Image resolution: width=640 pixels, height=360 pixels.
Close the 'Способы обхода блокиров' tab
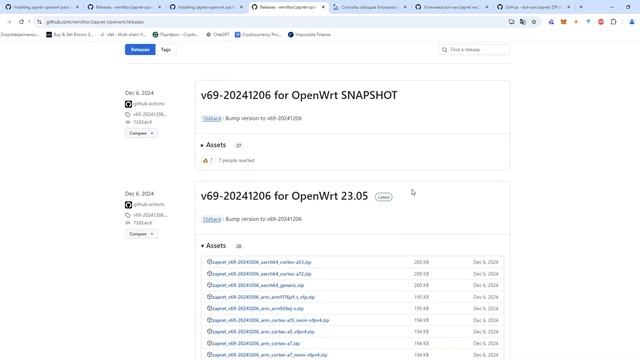(x=405, y=7)
